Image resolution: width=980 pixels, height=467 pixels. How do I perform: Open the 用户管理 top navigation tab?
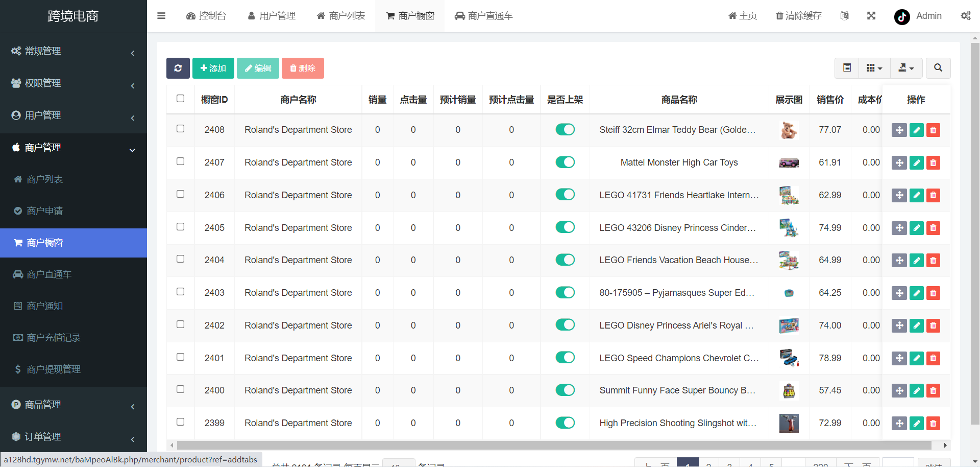click(272, 16)
